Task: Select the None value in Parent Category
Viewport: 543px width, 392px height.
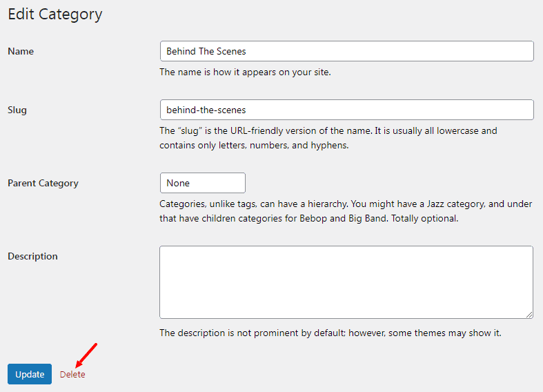Action: pyautogui.click(x=178, y=183)
